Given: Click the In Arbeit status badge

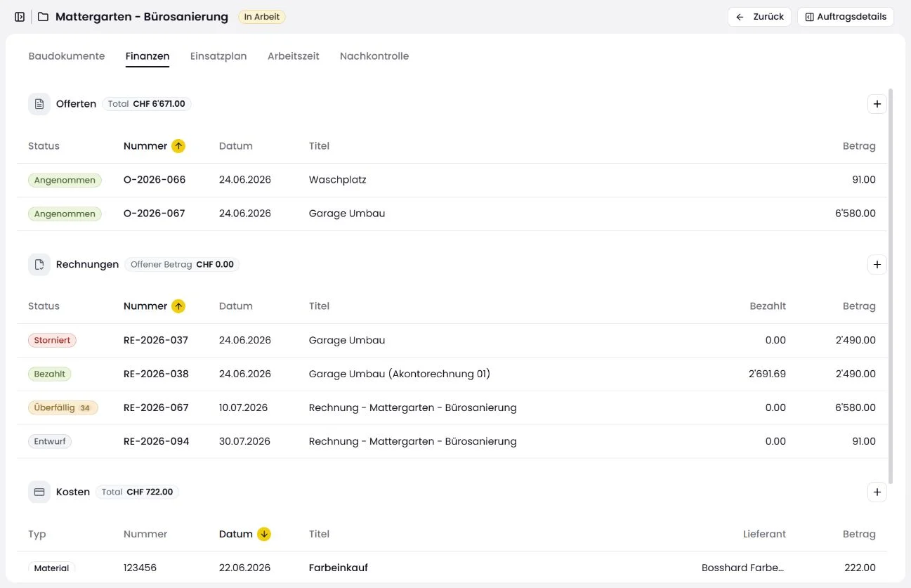Looking at the screenshot, I should 262,17.
